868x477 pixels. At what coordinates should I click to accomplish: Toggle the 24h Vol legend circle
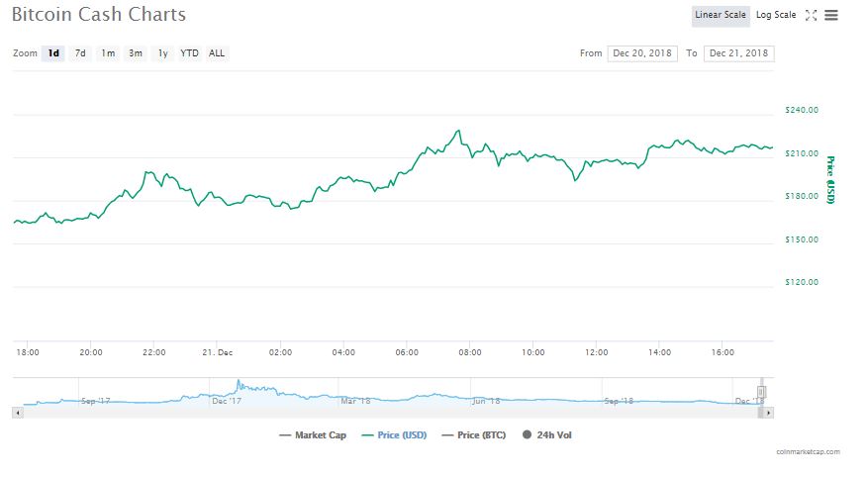pyautogui.click(x=527, y=435)
